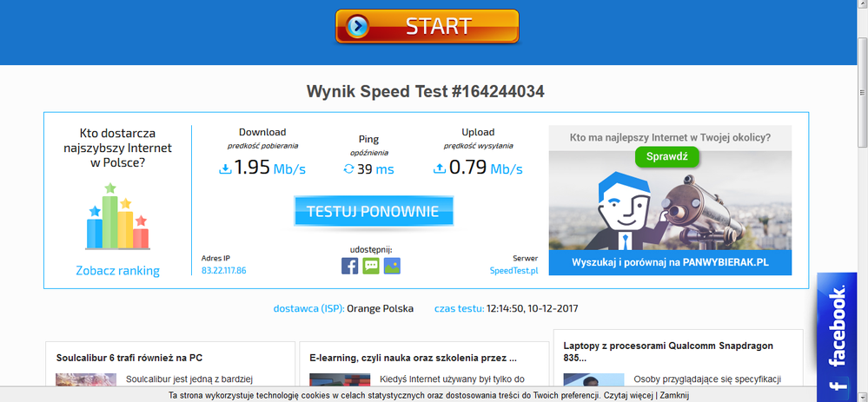Click the ping refresh icon
The width and height of the screenshot is (868, 402).
click(x=348, y=169)
